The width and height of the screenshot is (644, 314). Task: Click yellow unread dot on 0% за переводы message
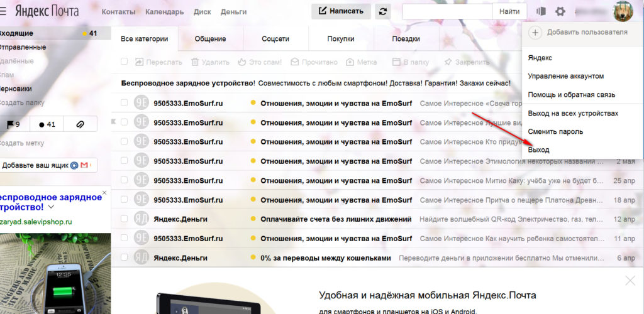(253, 258)
